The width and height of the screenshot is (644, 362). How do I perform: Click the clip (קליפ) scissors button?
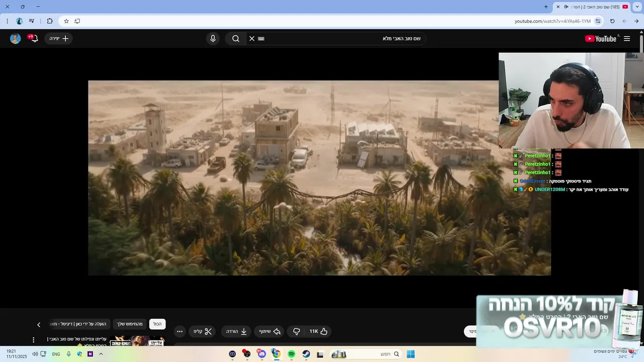click(203, 331)
